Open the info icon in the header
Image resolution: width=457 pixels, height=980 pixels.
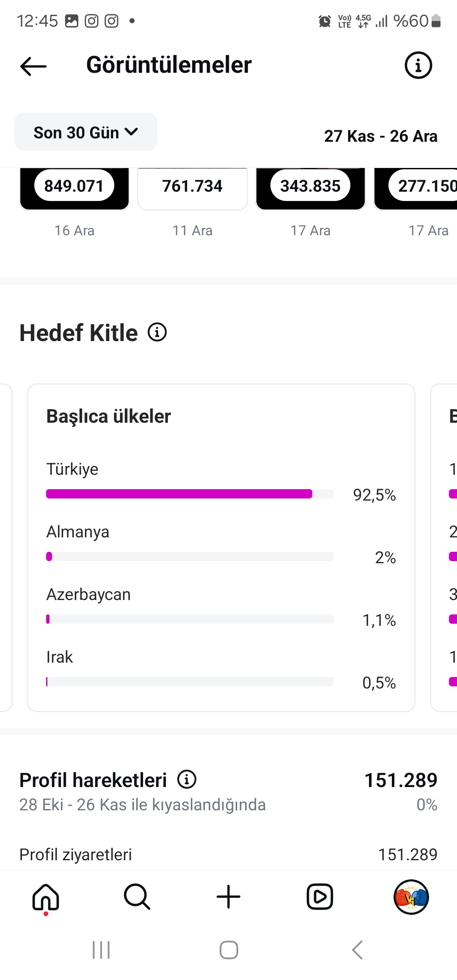point(418,66)
